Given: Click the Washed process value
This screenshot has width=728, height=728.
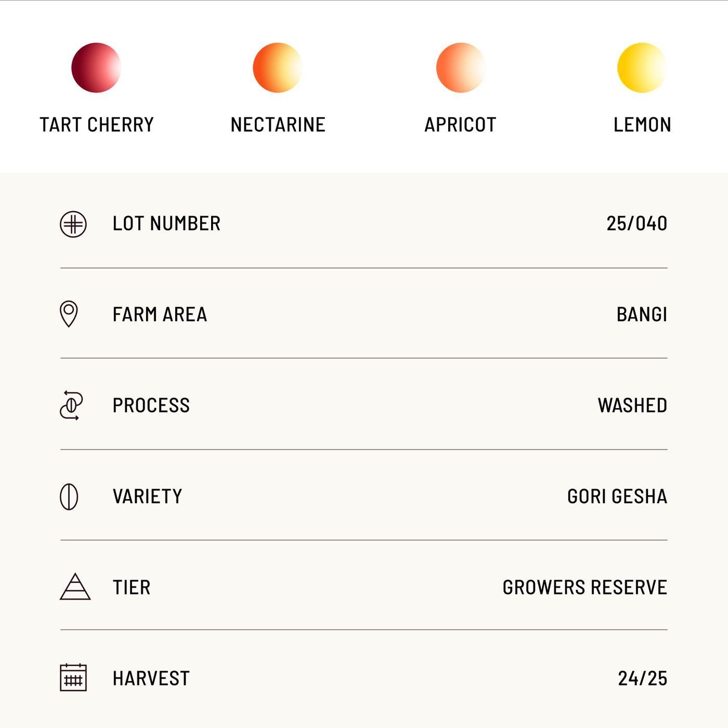Looking at the screenshot, I should pos(632,406).
